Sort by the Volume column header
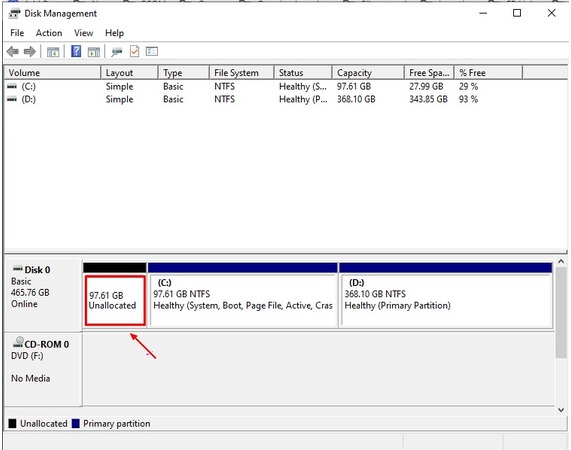The width and height of the screenshot is (571, 450). tap(52, 73)
